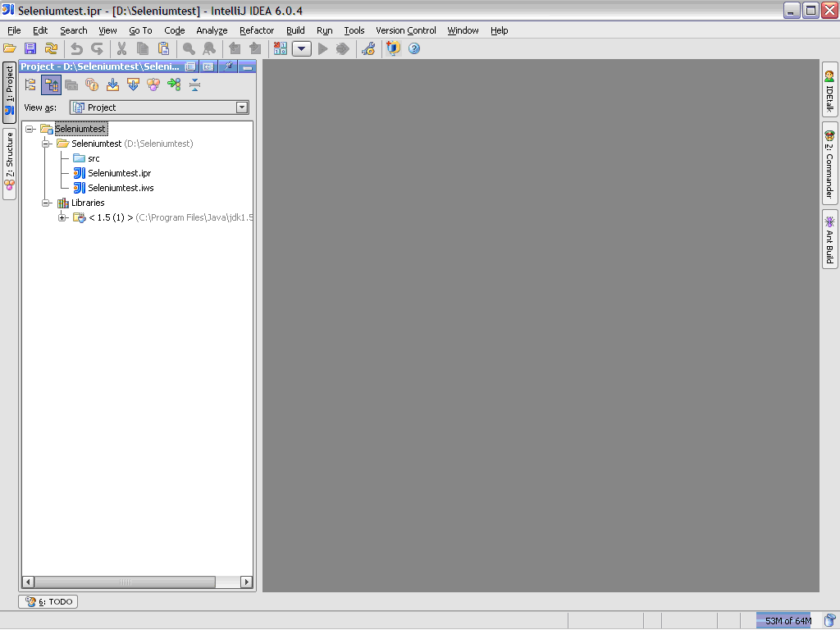
Task: Open the Refactor menu
Action: 257,30
